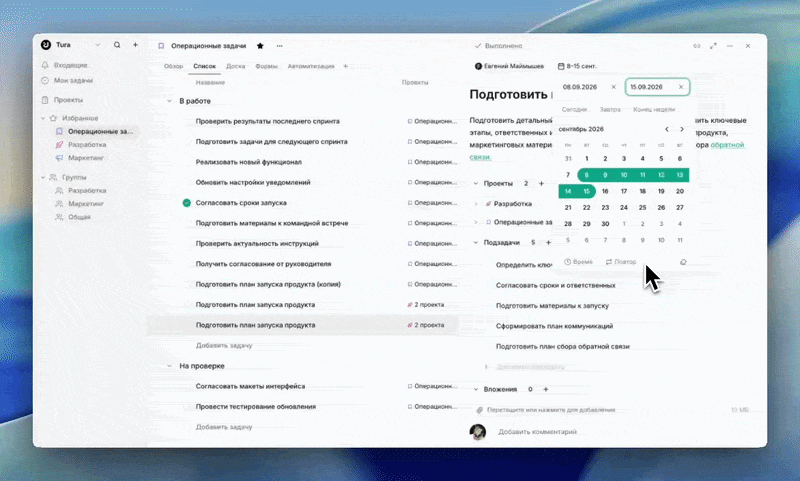Image resolution: width=800 pixels, height=481 pixels.
Task: Choose the Конец недели date shortcut
Action: point(654,110)
